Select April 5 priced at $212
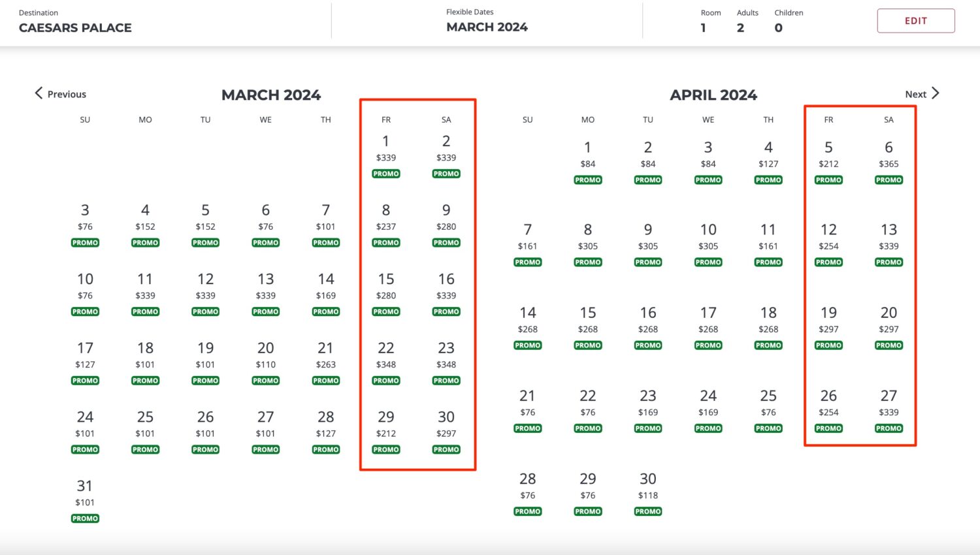This screenshot has height=555, width=980. click(x=828, y=153)
